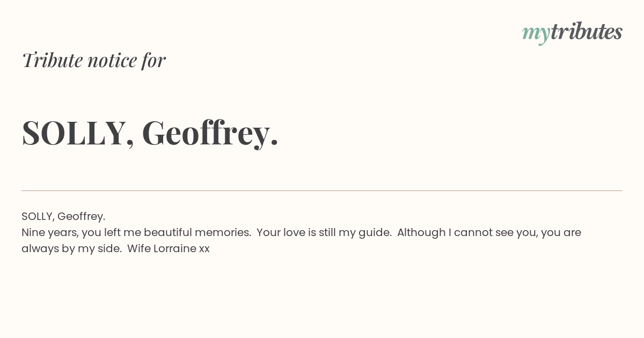The width and height of the screenshot is (644, 338).
Task: Click the small "SOLLY, Geoffrey." body line
Action: (63, 216)
